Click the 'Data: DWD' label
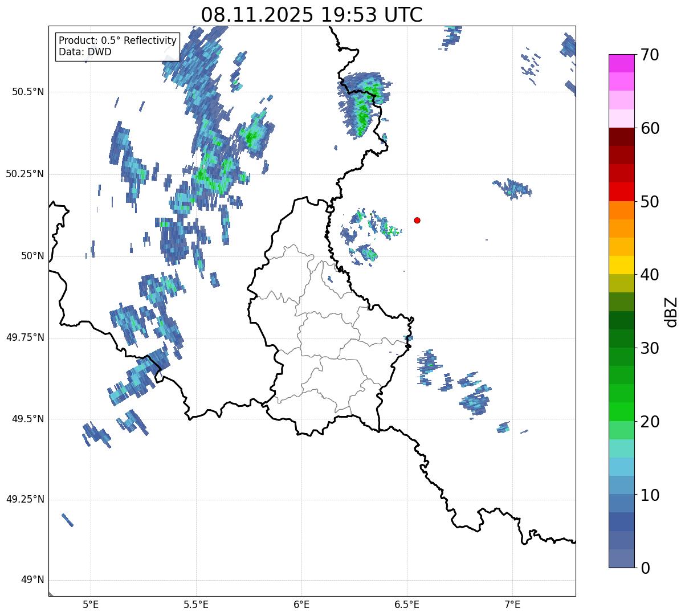 coord(85,52)
